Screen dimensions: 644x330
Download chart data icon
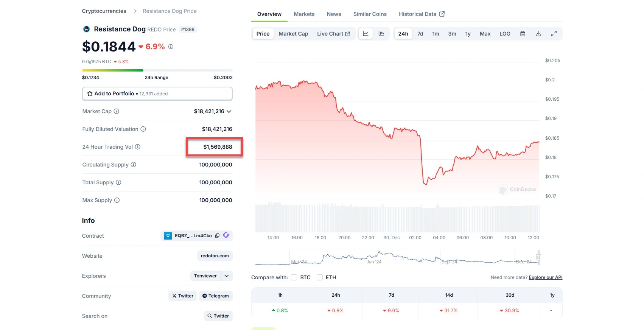[x=538, y=34]
